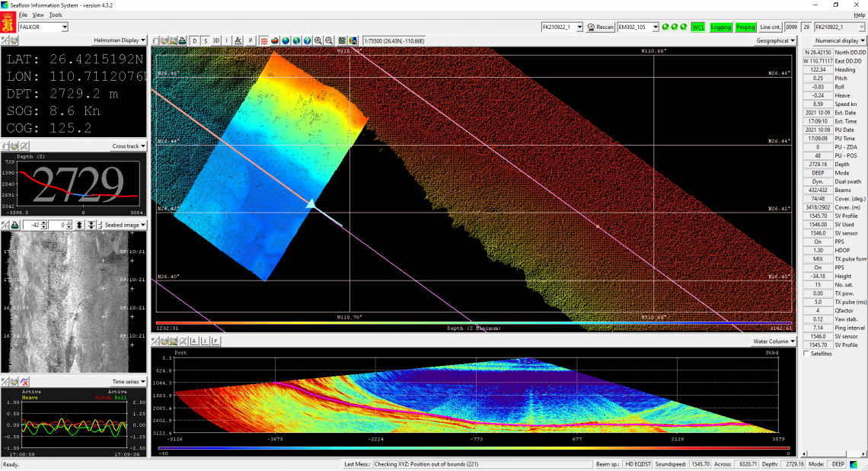
Task: Click the blue globe projection icon
Action: (x=285, y=40)
